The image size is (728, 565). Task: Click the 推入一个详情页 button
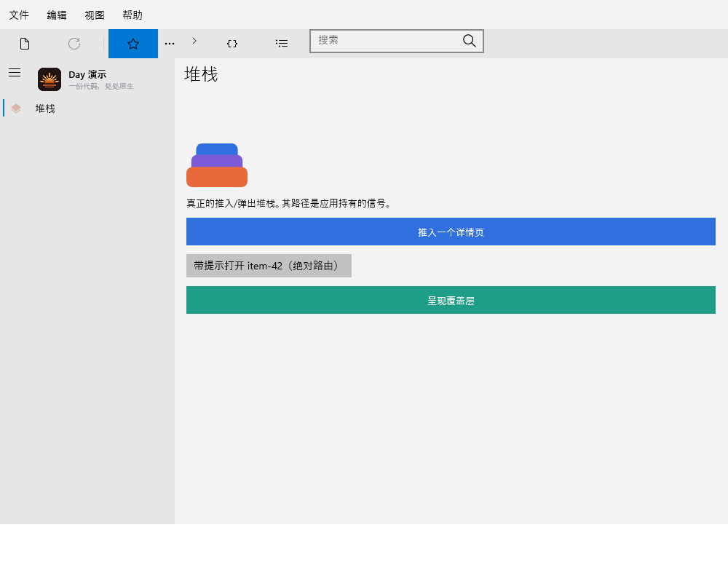pyautogui.click(x=451, y=232)
